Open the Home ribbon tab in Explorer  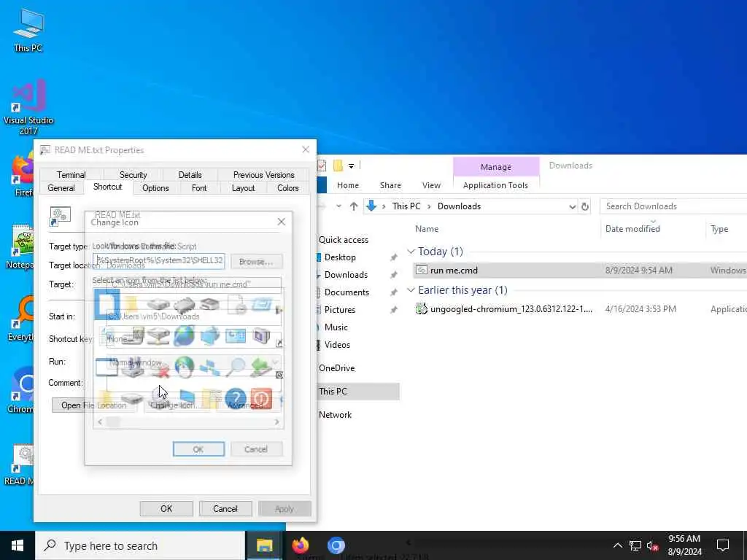[x=348, y=185]
